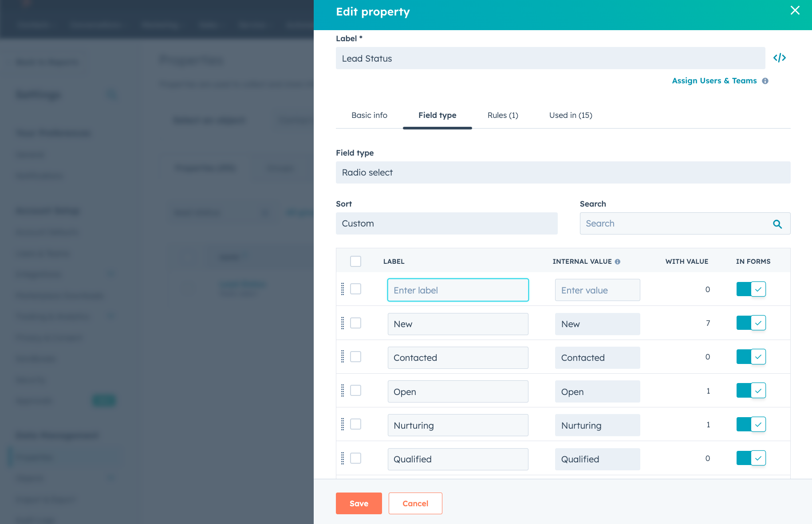Select all options via the header checkbox

[x=355, y=261]
